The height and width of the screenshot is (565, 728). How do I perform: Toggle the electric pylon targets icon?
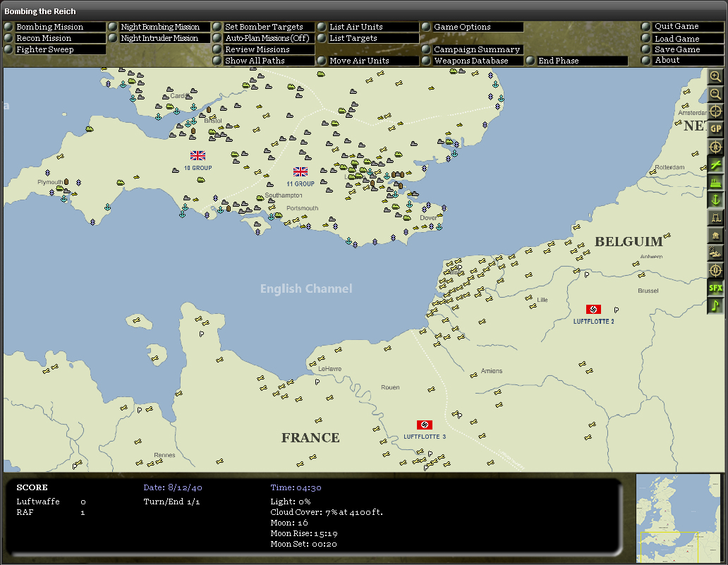(715, 218)
